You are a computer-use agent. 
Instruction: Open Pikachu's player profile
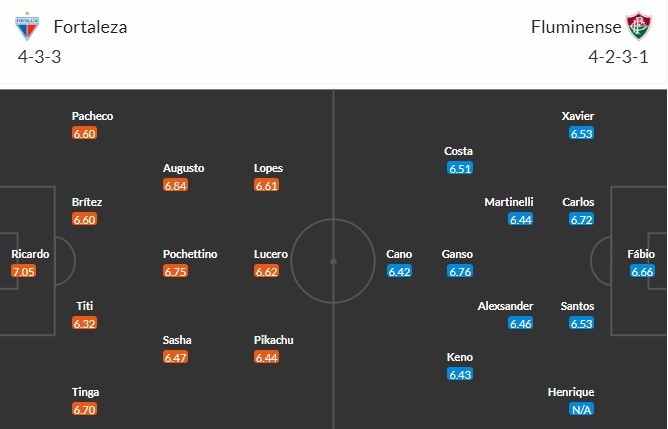click(x=276, y=340)
